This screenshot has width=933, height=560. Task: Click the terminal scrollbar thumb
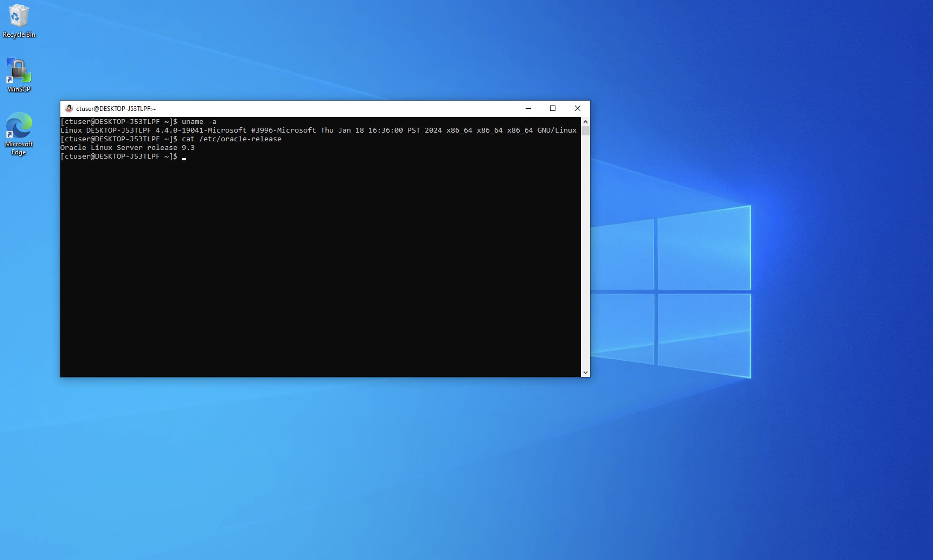pos(585,131)
